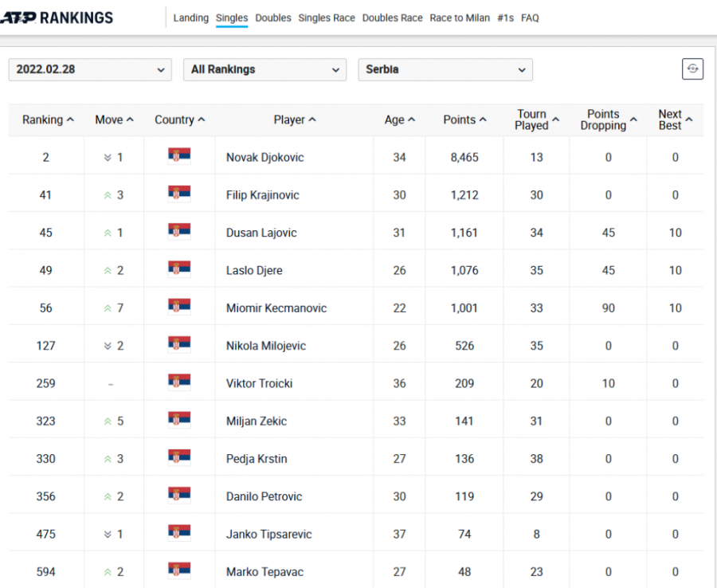Sort table by Points column header

464,120
